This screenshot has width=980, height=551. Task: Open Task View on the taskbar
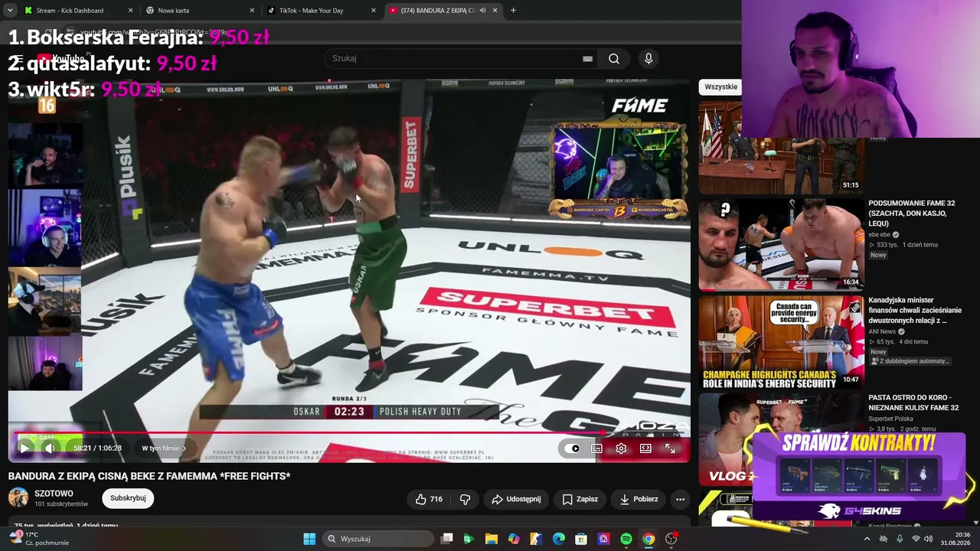point(447,539)
